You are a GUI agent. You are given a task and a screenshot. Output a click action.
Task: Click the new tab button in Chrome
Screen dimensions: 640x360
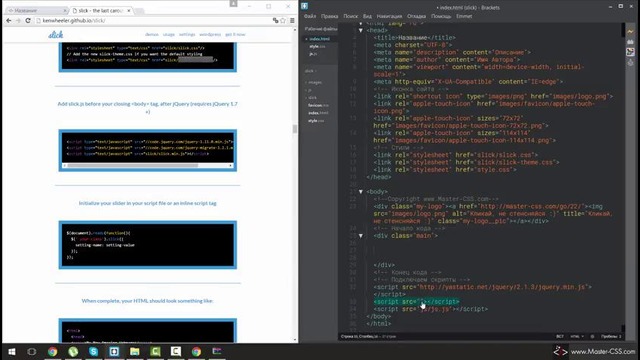click(139, 11)
